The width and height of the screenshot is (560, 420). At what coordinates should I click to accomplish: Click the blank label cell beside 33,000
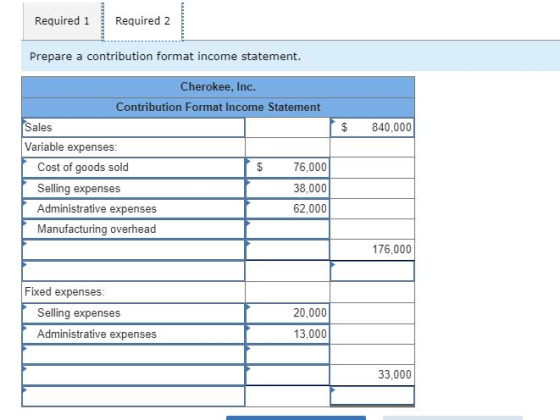pyautogui.click(x=134, y=375)
